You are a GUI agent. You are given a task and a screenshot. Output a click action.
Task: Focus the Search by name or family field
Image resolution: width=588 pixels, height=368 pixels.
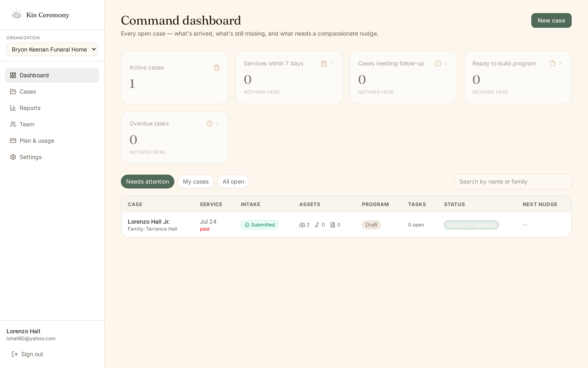[513, 182]
